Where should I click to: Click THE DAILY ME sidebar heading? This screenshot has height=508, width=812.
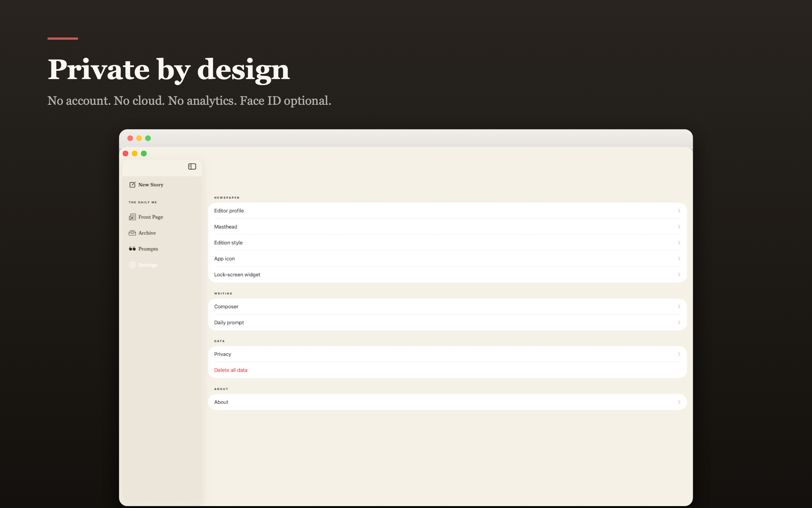coord(143,202)
